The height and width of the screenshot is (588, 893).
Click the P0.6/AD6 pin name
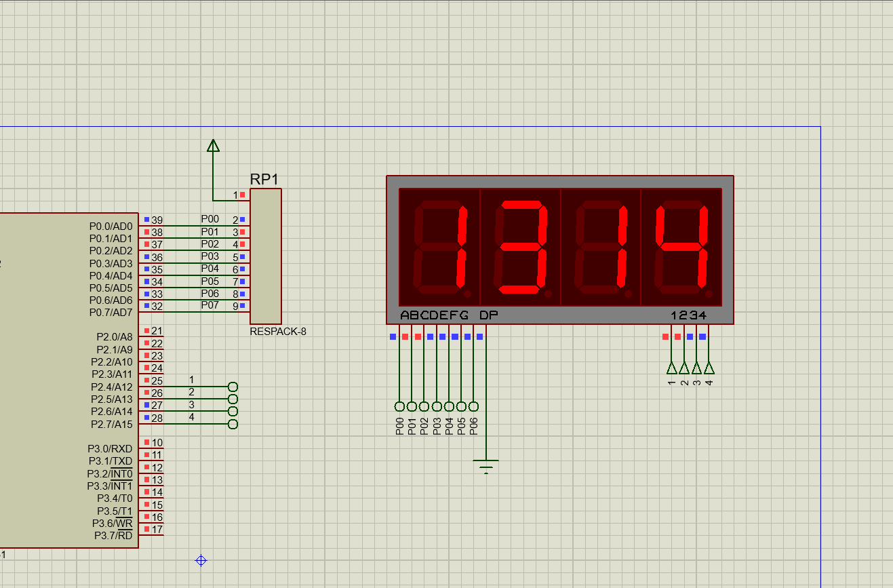tap(111, 300)
